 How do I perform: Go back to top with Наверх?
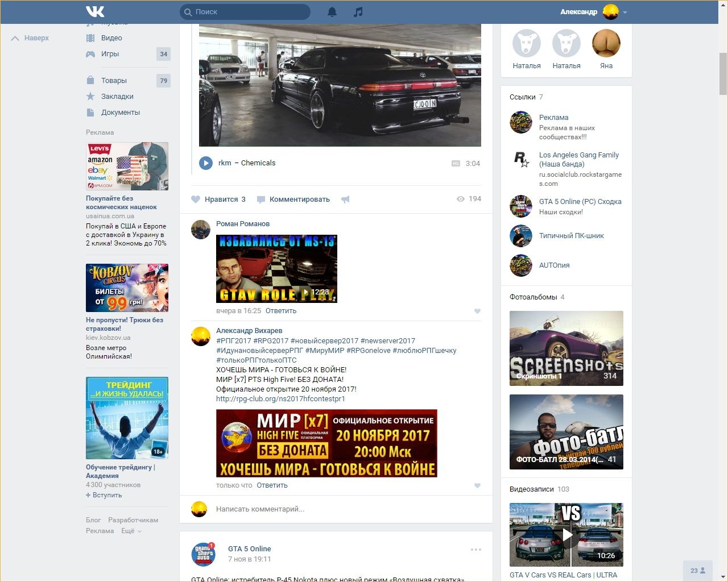coord(31,38)
